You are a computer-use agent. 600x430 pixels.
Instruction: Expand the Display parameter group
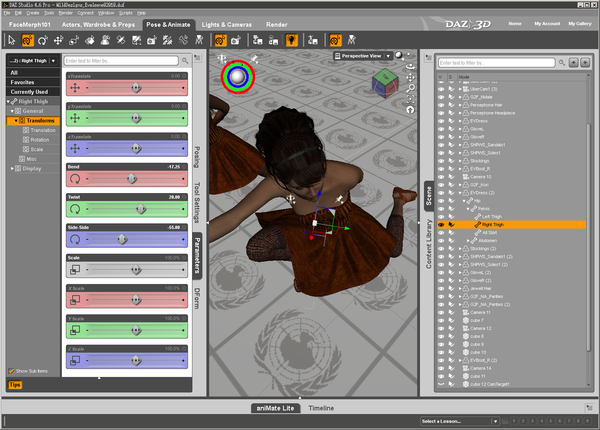pyautogui.click(x=13, y=168)
